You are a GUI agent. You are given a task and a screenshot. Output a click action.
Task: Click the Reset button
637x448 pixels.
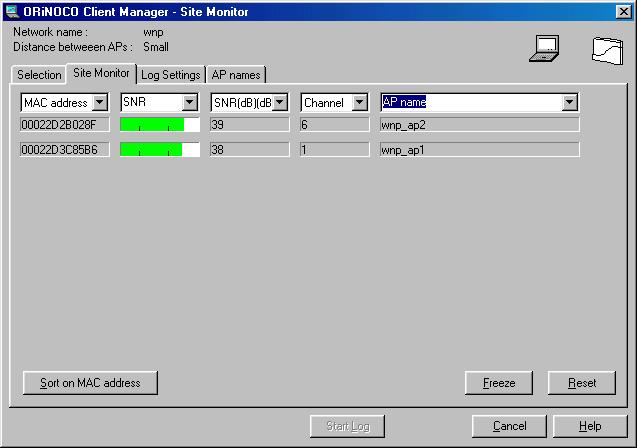[x=582, y=383]
